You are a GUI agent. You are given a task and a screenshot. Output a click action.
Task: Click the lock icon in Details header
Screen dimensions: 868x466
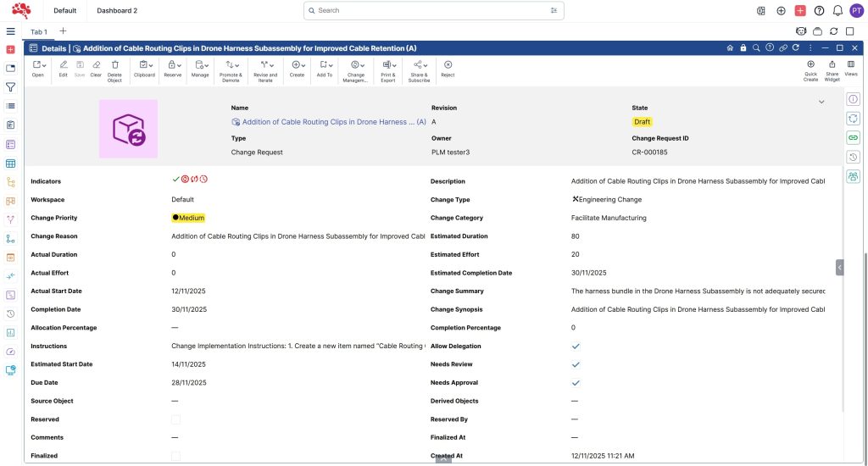743,48
